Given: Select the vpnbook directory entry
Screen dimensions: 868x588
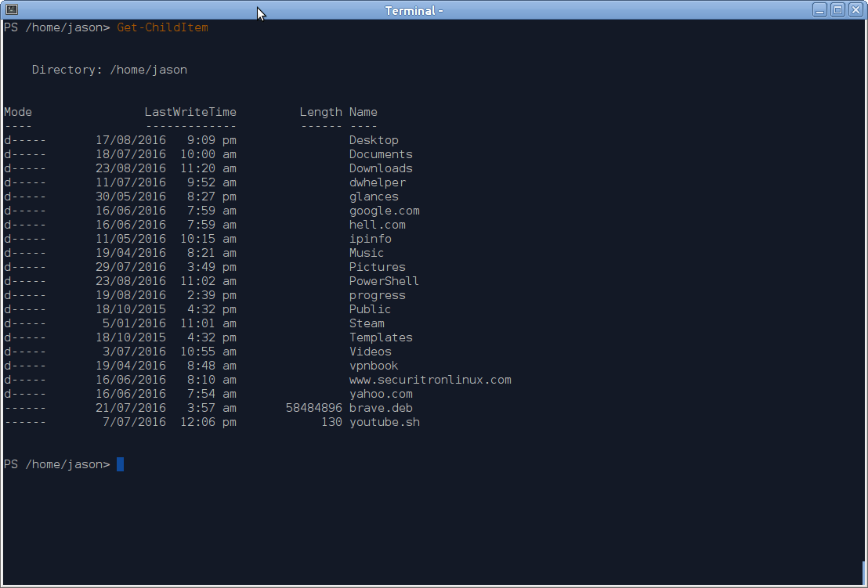Looking at the screenshot, I should coord(374,365).
